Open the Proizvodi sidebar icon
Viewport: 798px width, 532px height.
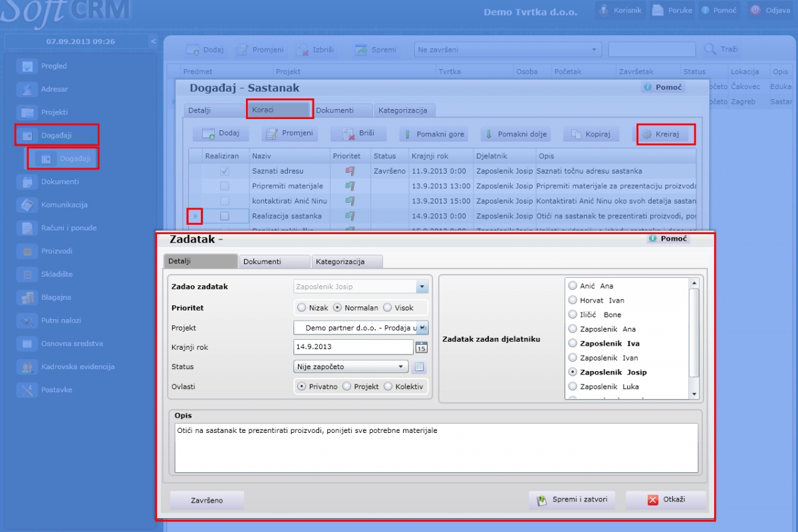27,251
